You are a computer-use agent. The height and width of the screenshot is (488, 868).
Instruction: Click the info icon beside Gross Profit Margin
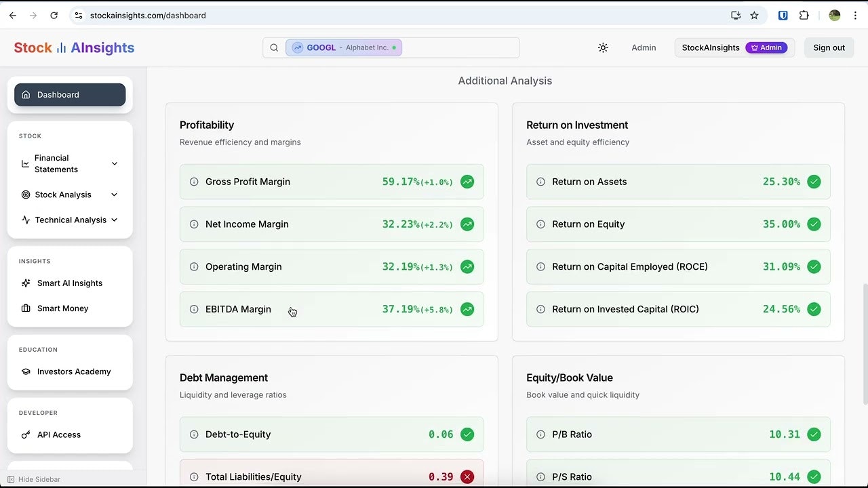pos(194,182)
